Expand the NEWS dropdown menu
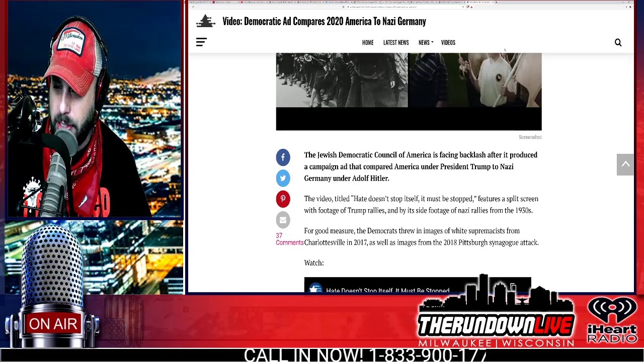The image size is (644, 362). [x=425, y=43]
